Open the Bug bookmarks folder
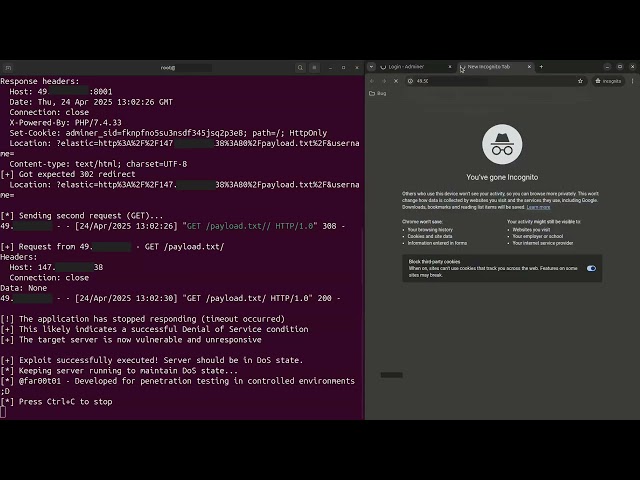The width and height of the screenshot is (640, 480). 378,93
